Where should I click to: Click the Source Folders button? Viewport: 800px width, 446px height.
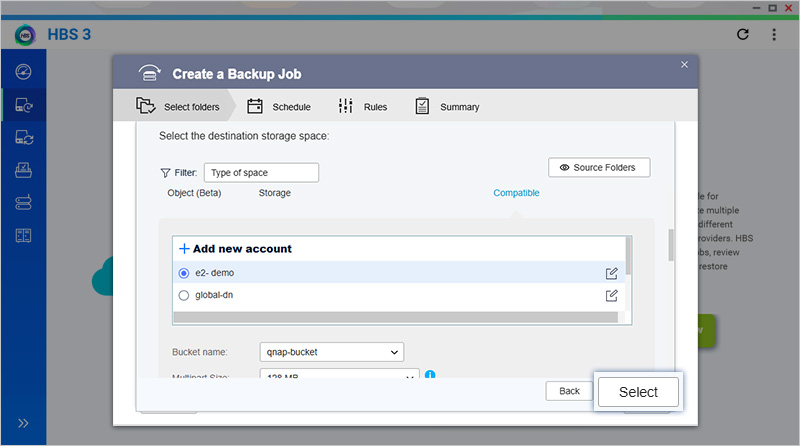[599, 167]
